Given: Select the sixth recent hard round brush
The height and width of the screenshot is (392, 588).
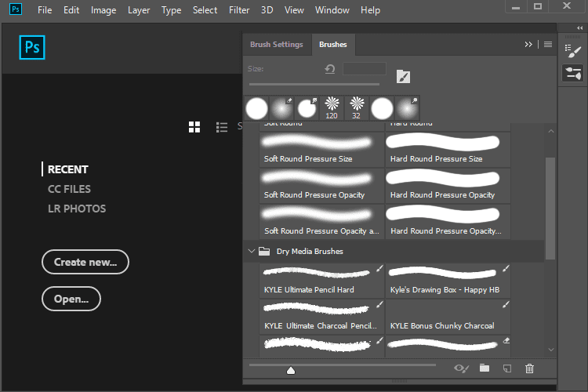Looking at the screenshot, I should [x=382, y=108].
